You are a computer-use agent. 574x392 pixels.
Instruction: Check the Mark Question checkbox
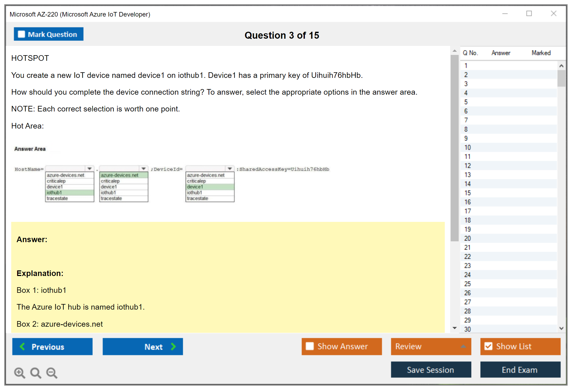(x=21, y=34)
